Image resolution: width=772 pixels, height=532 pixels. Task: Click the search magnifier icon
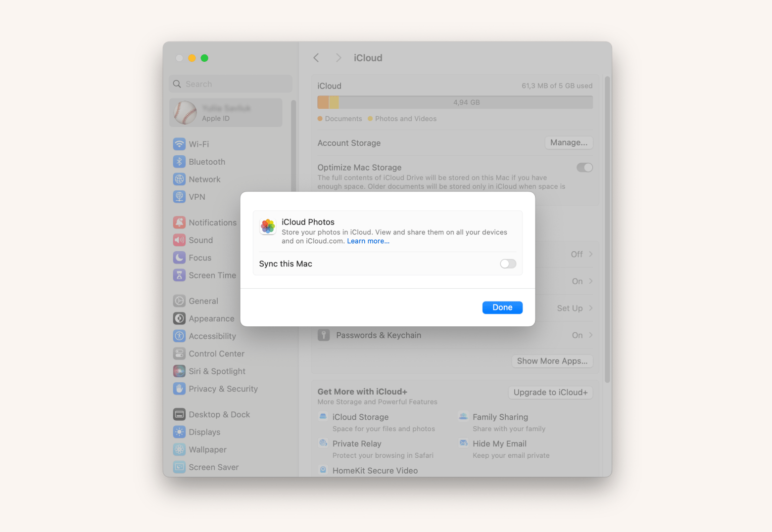pyautogui.click(x=177, y=84)
